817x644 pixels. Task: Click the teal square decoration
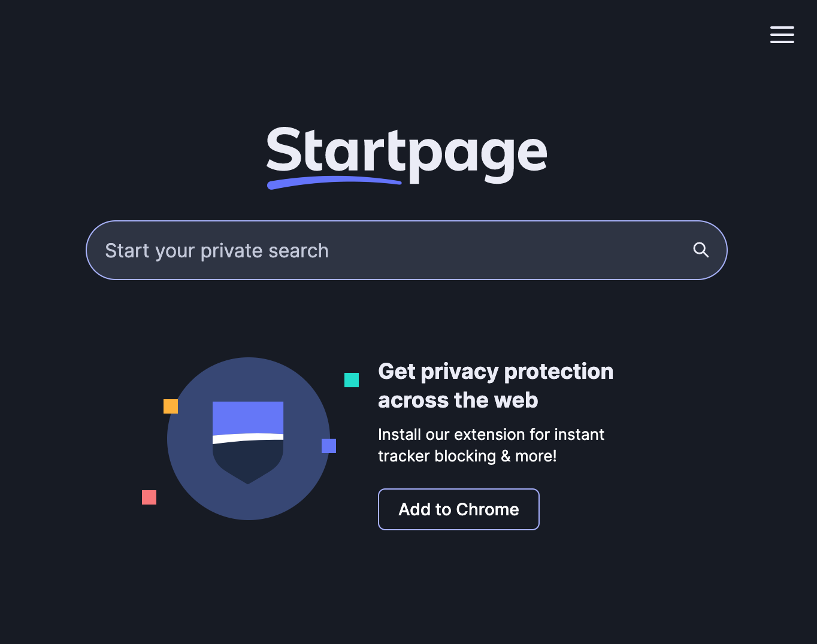pyautogui.click(x=352, y=380)
